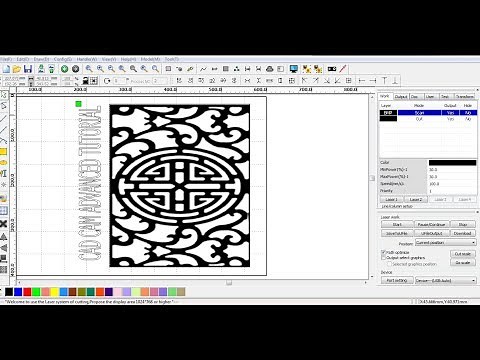Click the black X delete tool in left toolbar
This screenshot has width=480, height=360.
pos(3,223)
